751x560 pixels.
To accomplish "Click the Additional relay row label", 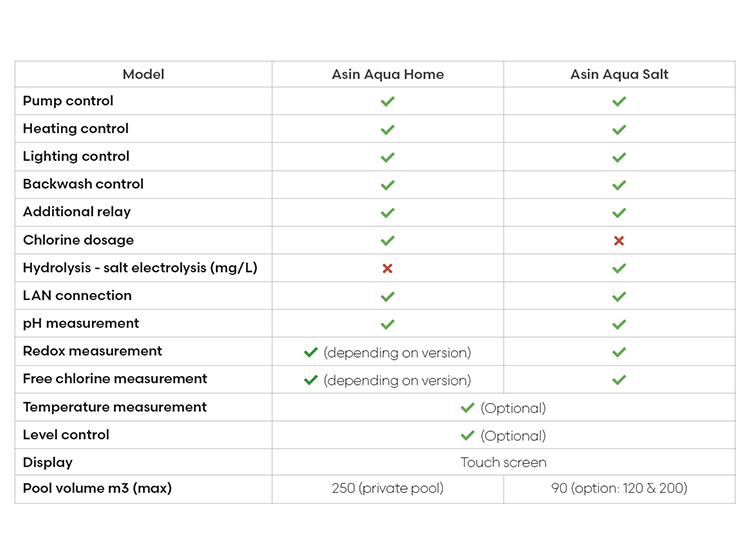I will point(77,212).
